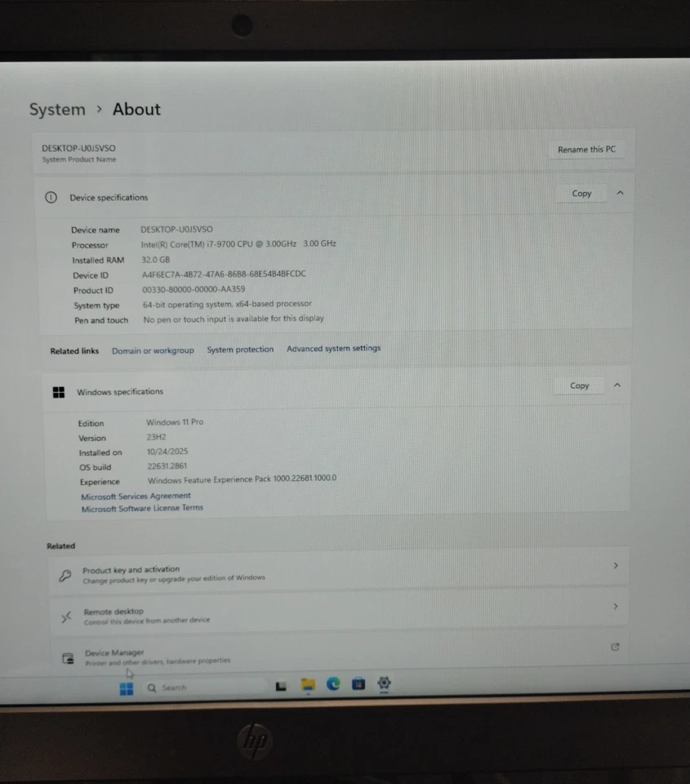Select the Pen and touch value text
The image size is (690, 784).
(x=234, y=319)
